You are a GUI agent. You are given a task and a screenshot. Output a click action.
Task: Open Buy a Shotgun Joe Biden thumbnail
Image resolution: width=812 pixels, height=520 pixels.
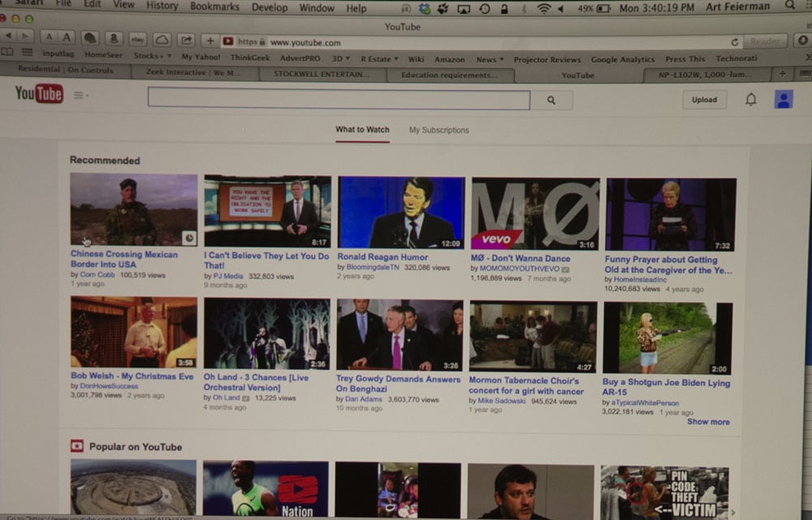tap(667, 337)
